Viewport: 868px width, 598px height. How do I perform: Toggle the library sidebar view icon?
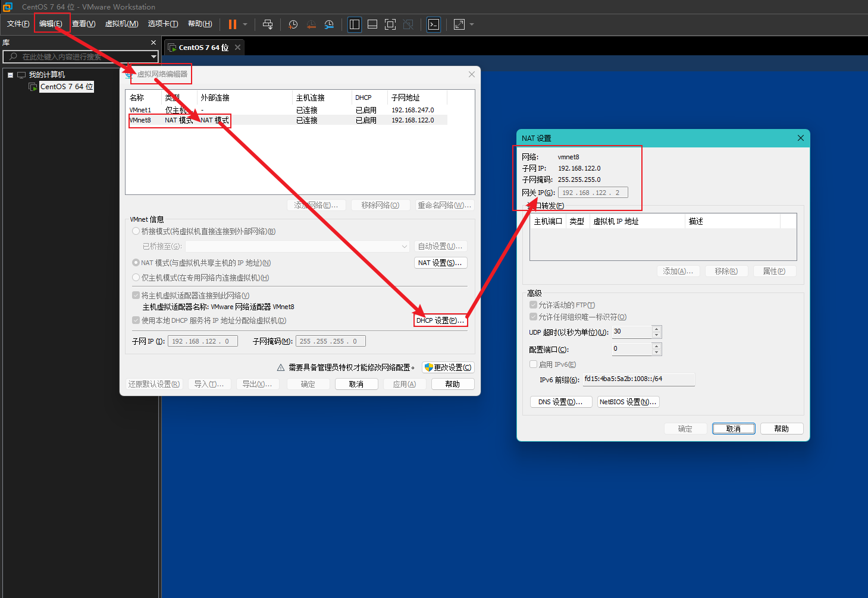(355, 24)
